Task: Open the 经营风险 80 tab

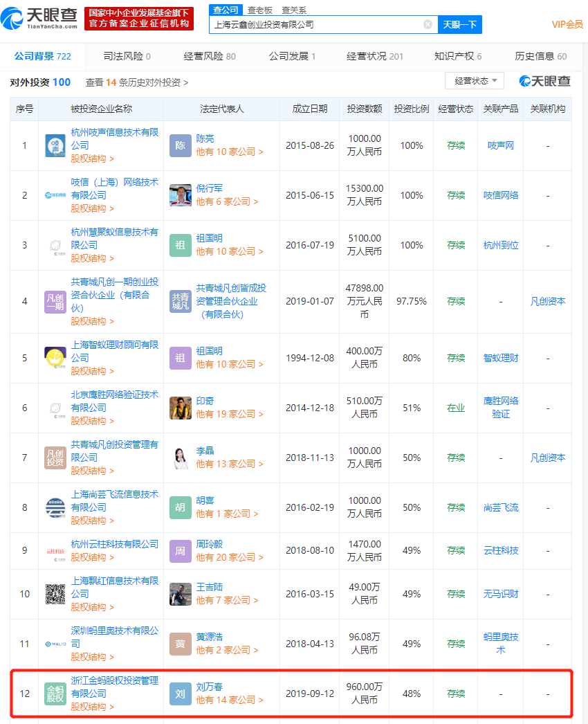Action: tap(210, 56)
